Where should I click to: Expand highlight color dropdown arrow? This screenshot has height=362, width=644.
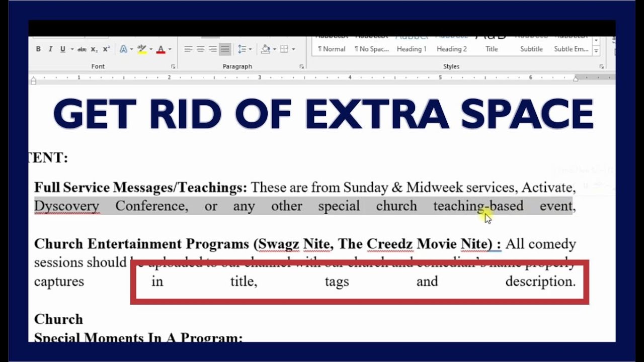click(x=150, y=49)
